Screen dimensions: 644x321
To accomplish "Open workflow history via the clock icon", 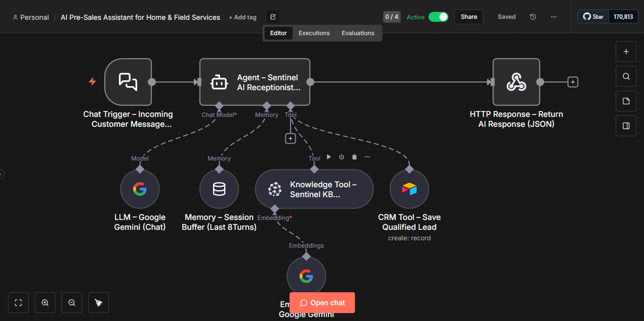I will pos(533,16).
